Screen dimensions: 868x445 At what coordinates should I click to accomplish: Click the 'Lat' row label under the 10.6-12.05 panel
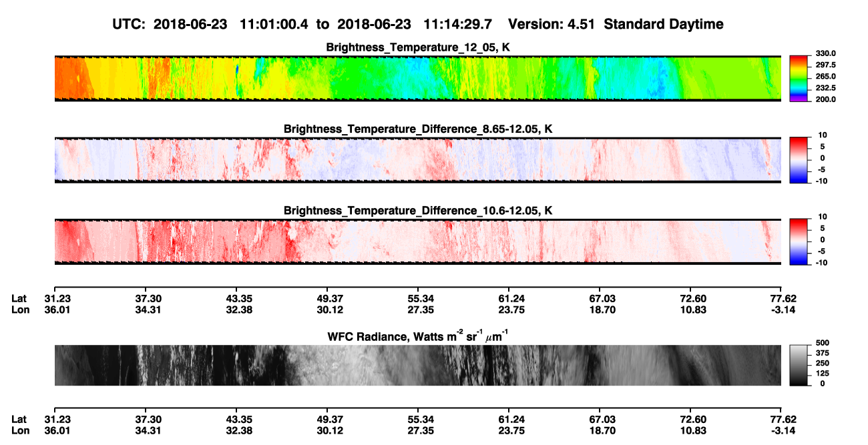point(18,298)
